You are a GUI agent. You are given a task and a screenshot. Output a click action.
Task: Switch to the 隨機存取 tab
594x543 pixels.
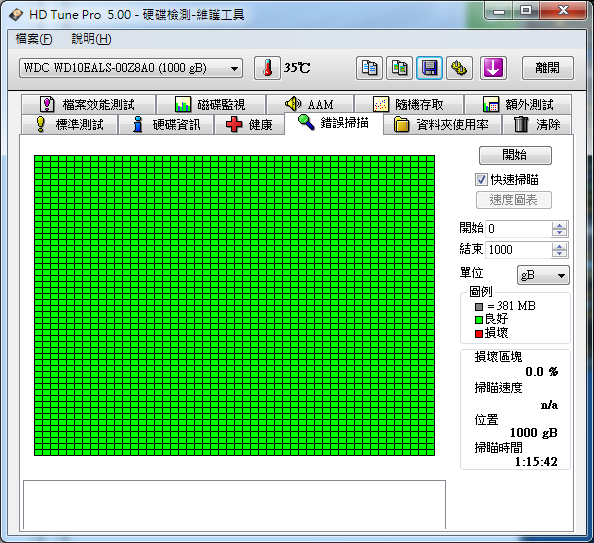coord(409,104)
